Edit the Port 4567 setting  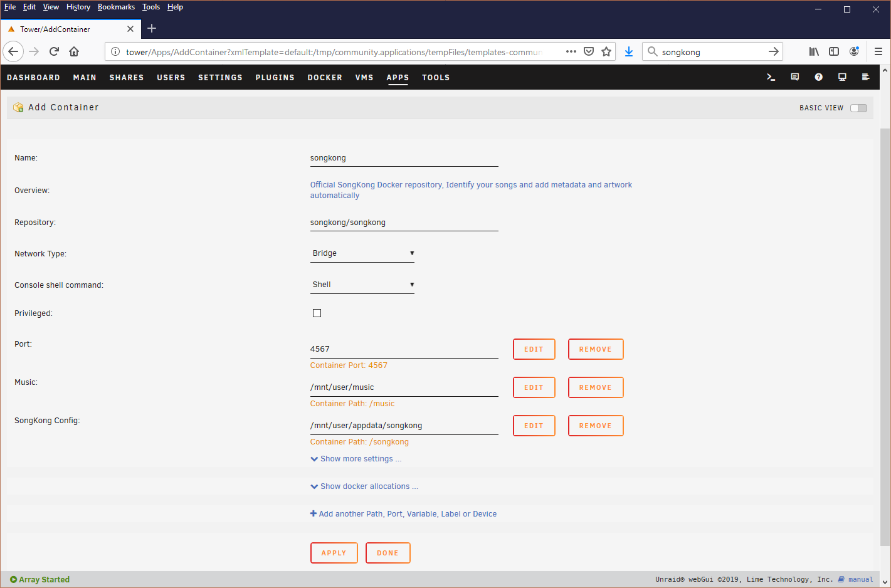coord(534,349)
